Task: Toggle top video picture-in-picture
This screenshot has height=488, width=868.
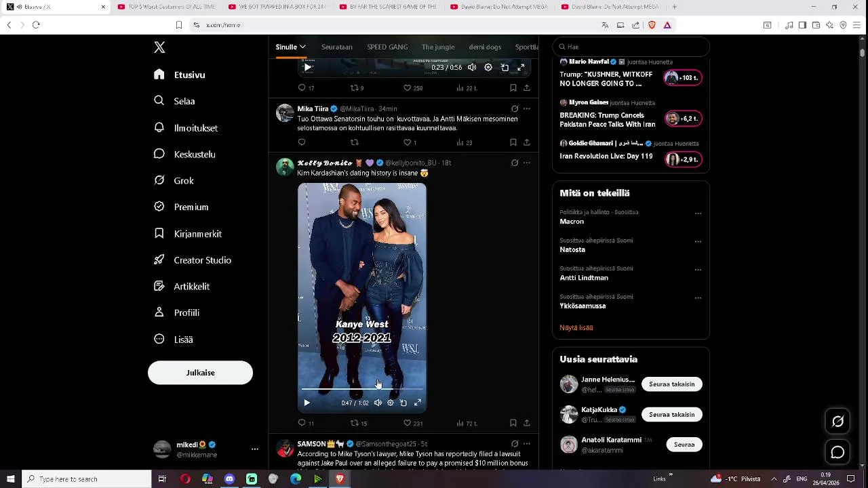Action: click(x=505, y=67)
